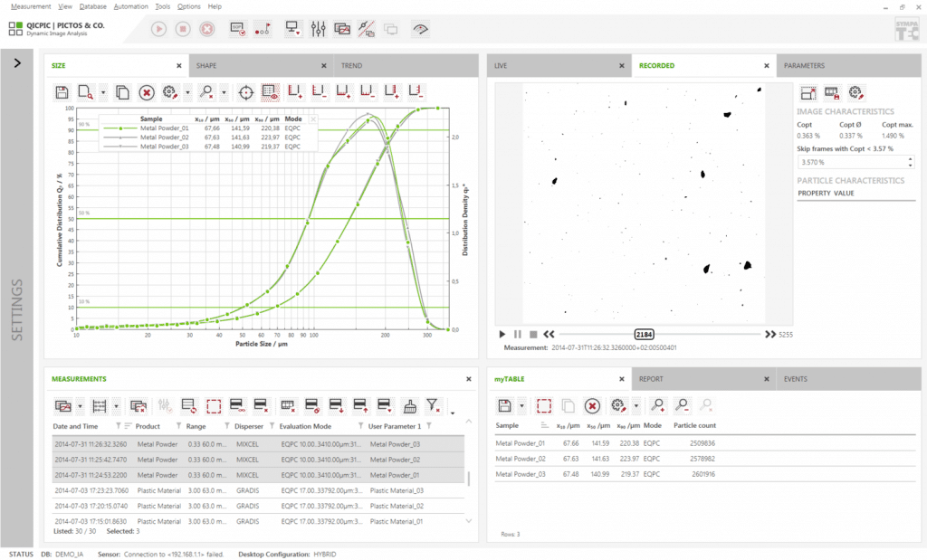Open the dropdown arrow beside the SIZE settings gear
This screenshot has width=927, height=560.
pos(188,91)
